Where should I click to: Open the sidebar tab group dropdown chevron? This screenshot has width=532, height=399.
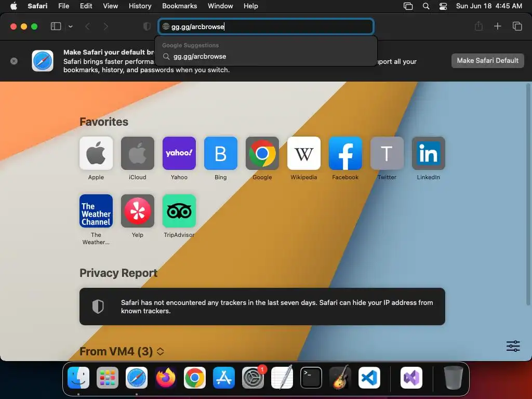(70, 26)
